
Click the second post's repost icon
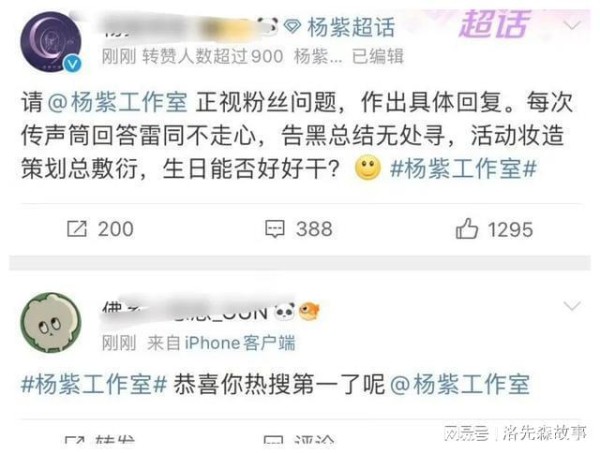[75, 442]
